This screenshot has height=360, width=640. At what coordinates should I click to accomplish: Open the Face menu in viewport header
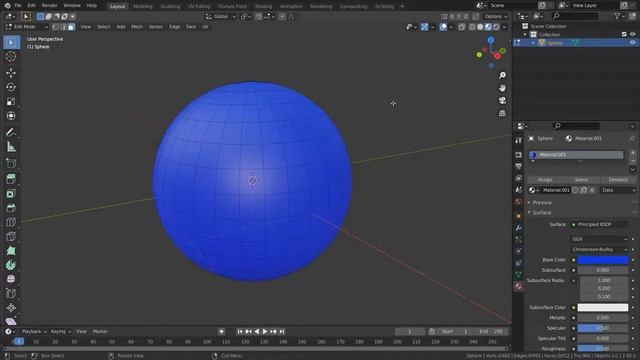[191, 27]
